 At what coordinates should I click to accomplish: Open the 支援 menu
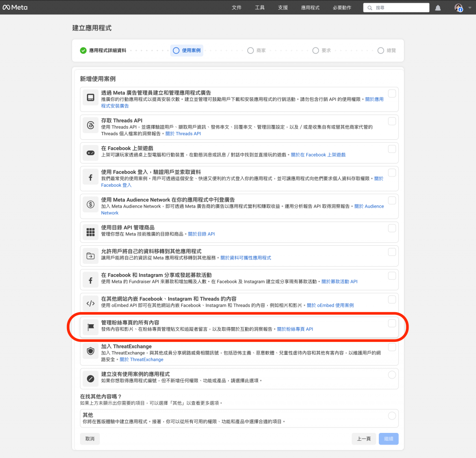pos(283,7)
